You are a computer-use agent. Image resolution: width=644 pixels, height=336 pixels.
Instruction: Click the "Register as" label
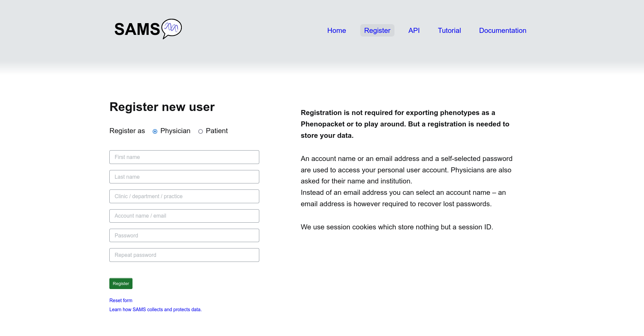pyautogui.click(x=127, y=131)
